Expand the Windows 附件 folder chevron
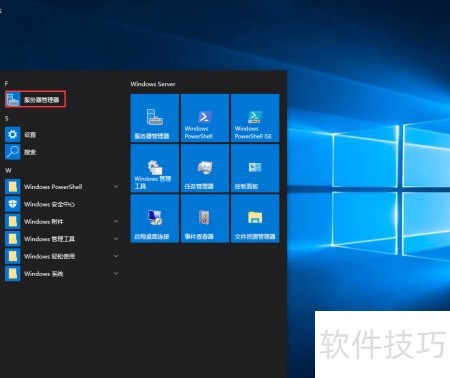The height and width of the screenshot is (378, 450). tap(116, 221)
